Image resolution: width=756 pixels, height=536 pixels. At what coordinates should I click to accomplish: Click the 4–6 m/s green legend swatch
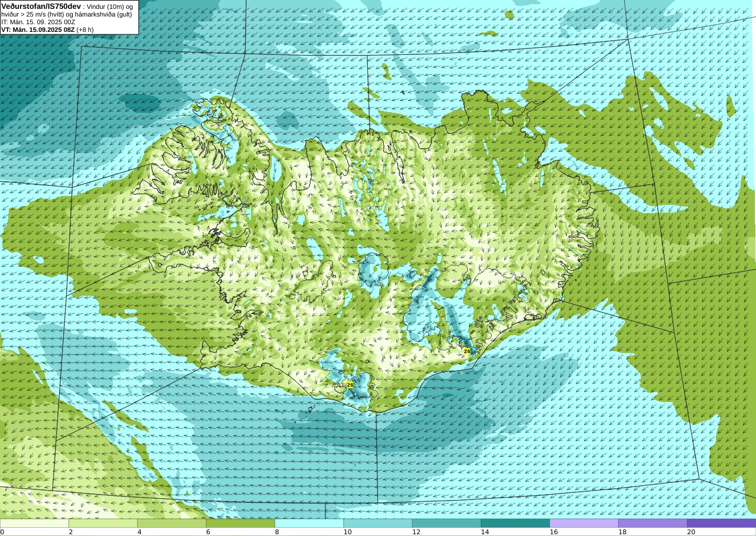[172, 523]
